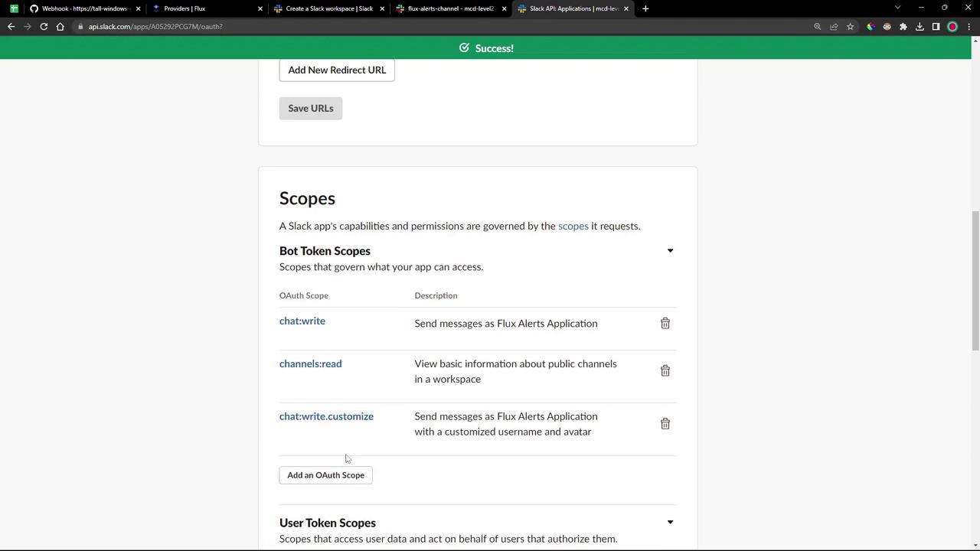Click Add an OAuth Scope button
980x551 pixels.
click(x=326, y=475)
